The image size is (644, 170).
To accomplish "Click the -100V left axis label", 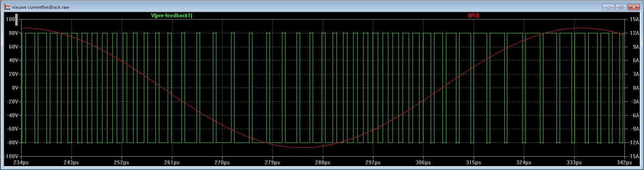I will pos(12,157).
